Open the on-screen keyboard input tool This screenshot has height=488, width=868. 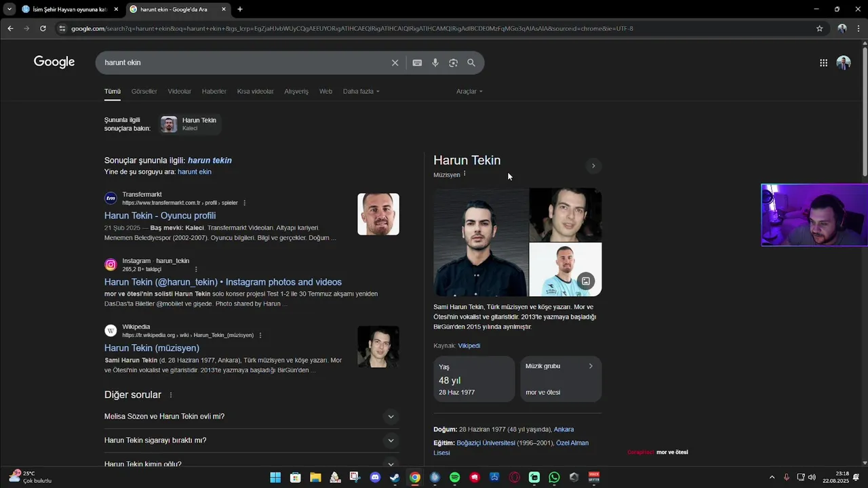[x=417, y=62]
